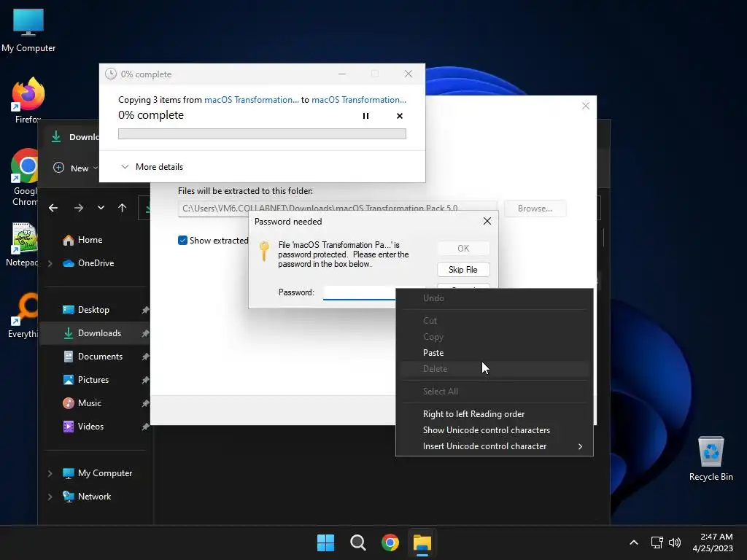The height and width of the screenshot is (560, 747).
Task: Open Insert Unicode control character submenu
Action: pyautogui.click(x=495, y=446)
